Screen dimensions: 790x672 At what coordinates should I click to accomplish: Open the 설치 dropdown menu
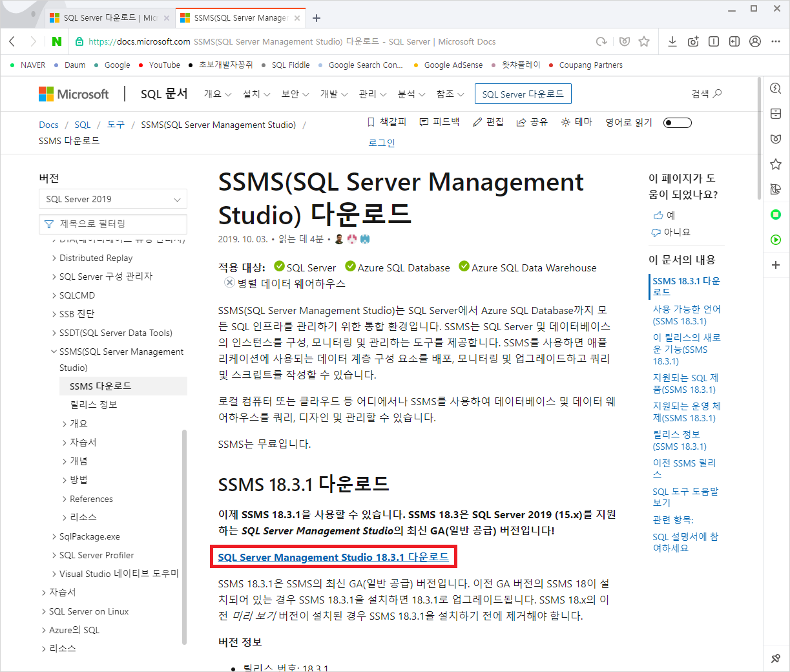(256, 94)
